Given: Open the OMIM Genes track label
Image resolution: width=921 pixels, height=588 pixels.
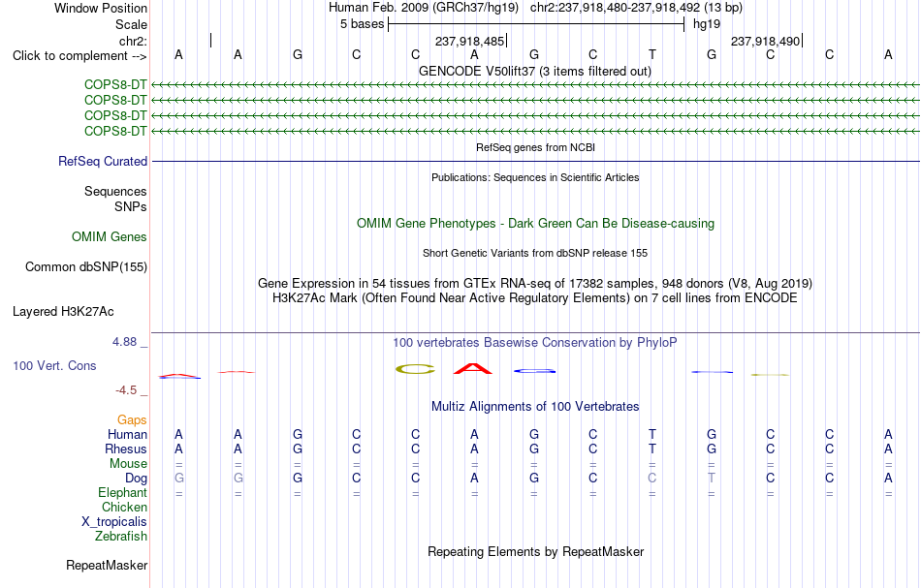Looking at the screenshot, I should (x=110, y=236).
